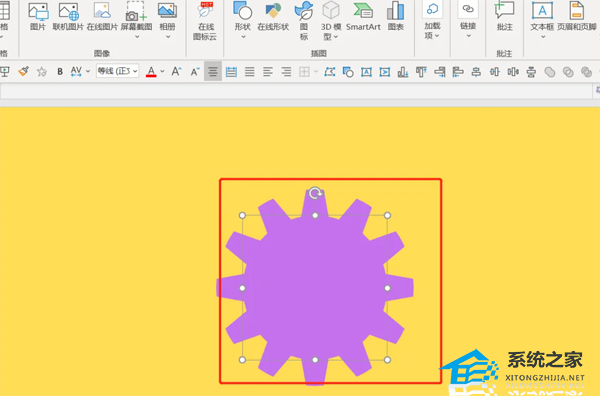Add a comment using 批注 icon
This screenshot has width=600, height=396.
[x=504, y=16]
